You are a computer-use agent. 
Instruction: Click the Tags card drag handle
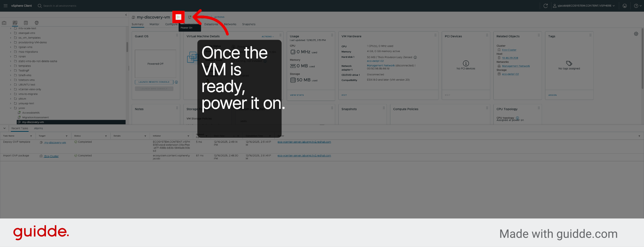[x=590, y=35]
